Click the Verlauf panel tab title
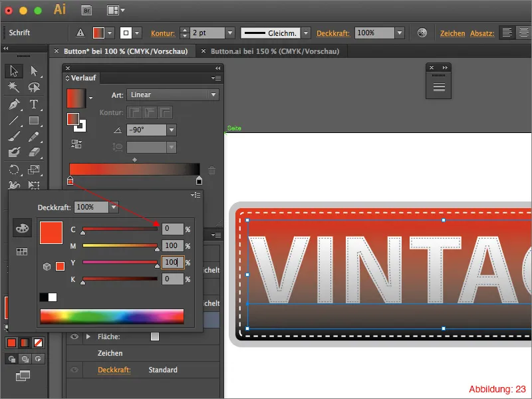The height and width of the screenshot is (399, 532). pos(84,78)
